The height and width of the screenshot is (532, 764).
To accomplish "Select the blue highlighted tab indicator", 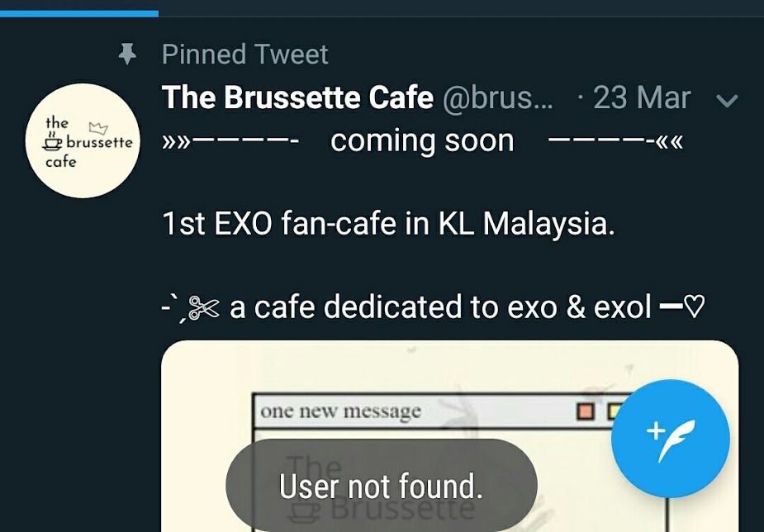I will [79, 14].
